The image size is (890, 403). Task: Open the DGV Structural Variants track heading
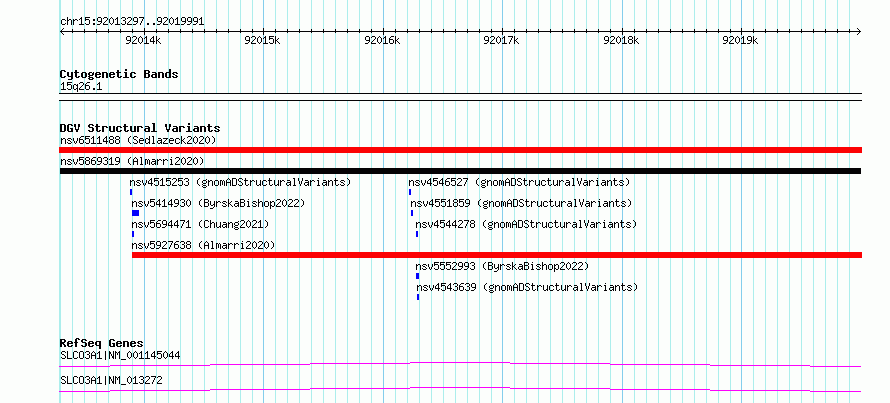coord(140,128)
